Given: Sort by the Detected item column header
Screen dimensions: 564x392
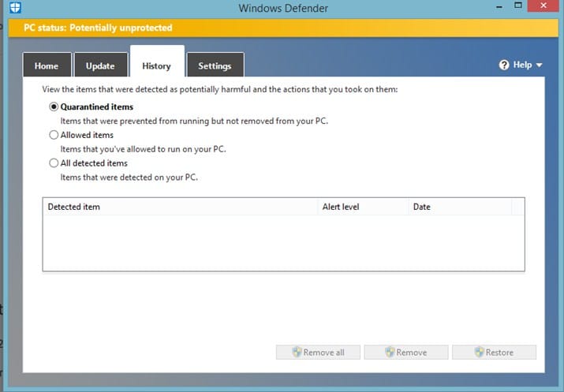Looking at the screenshot, I should point(180,207).
